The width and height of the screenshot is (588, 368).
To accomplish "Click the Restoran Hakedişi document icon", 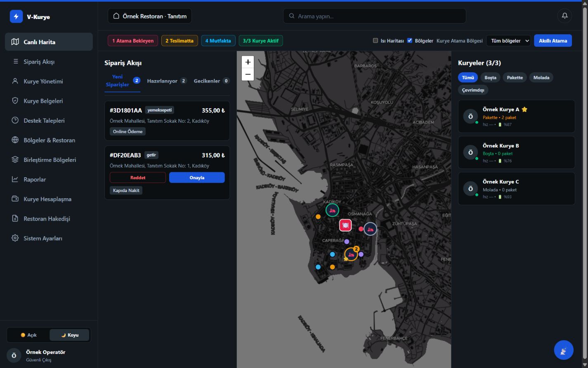I will pos(15,218).
